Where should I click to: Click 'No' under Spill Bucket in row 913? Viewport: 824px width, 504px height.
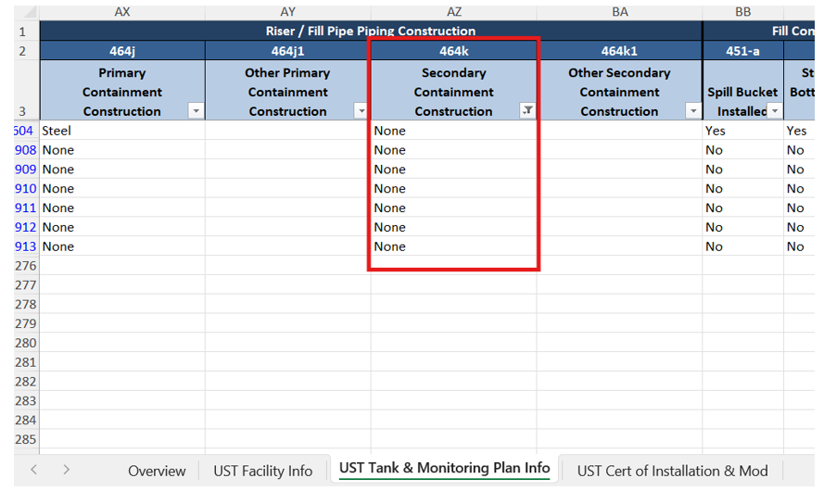pos(743,246)
